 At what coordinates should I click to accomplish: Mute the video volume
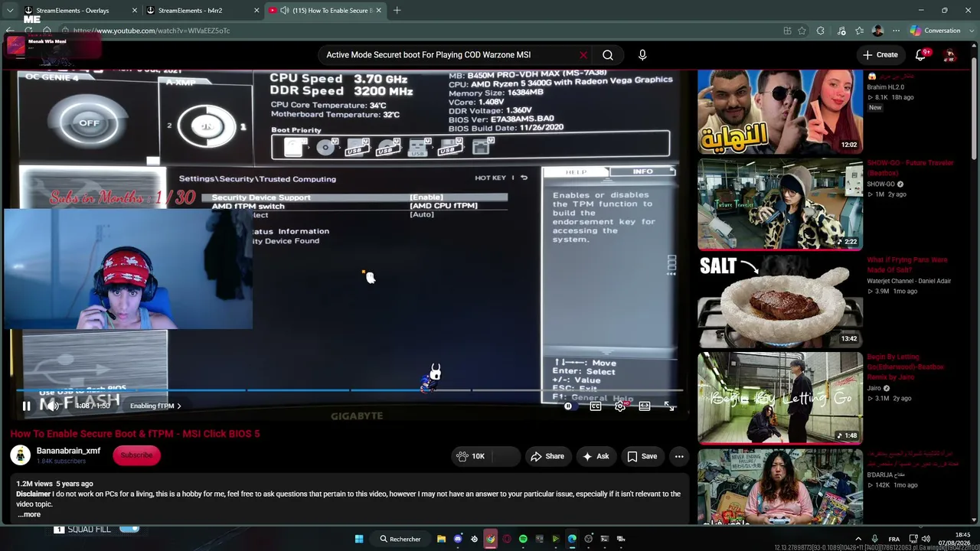click(x=52, y=406)
